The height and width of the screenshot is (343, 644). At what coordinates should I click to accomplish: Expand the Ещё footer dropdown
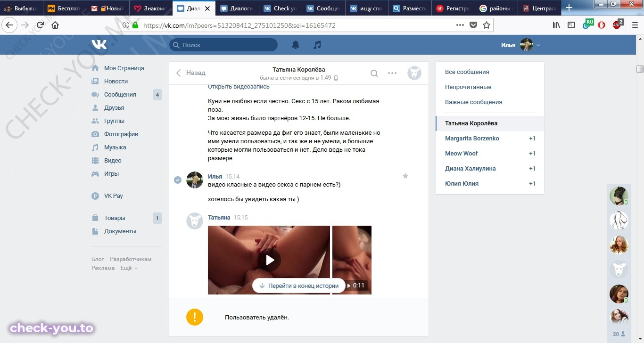[x=129, y=268]
